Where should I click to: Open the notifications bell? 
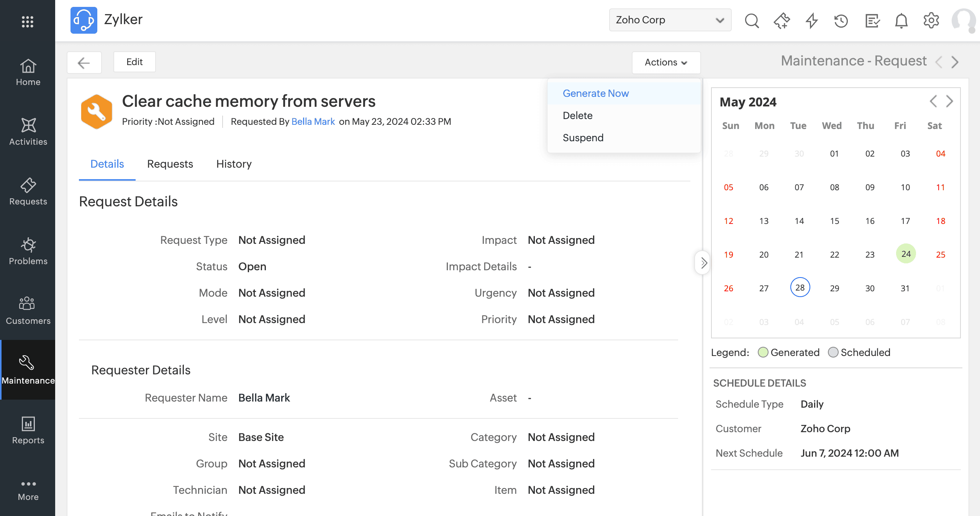point(901,20)
